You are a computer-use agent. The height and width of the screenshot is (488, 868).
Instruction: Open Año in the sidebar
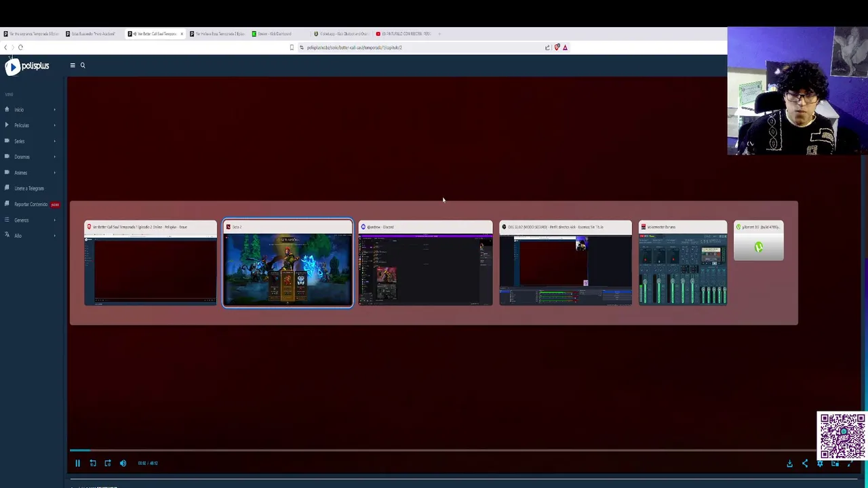(x=18, y=236)
